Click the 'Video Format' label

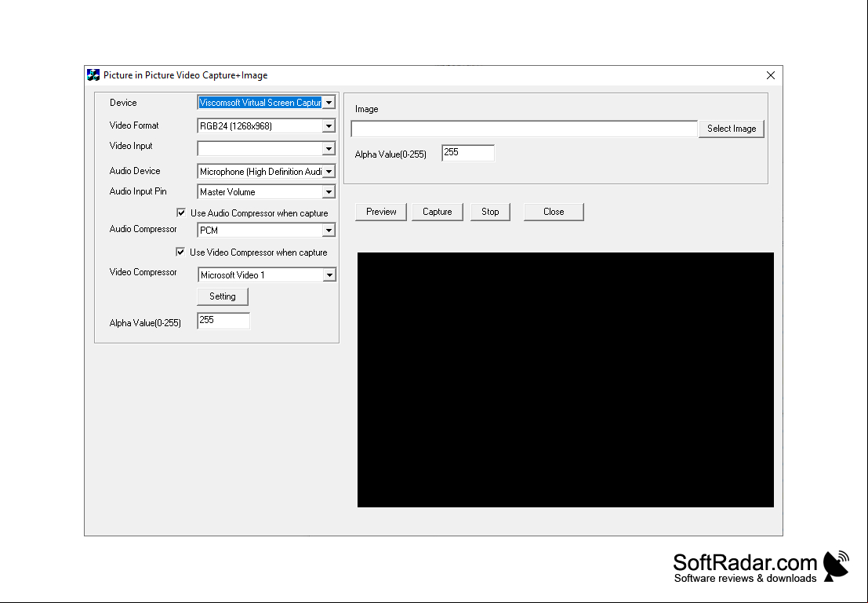tap(134, 125)
